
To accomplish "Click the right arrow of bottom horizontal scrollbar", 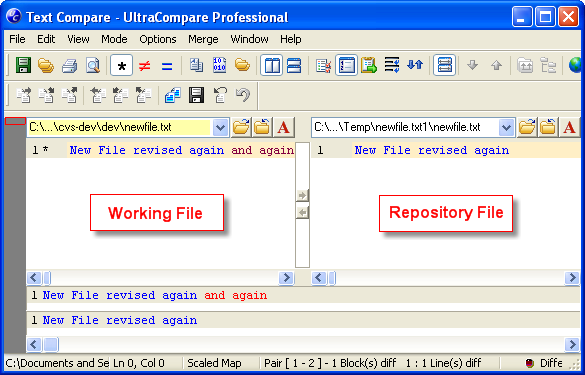I will click(x=572, y=344).
